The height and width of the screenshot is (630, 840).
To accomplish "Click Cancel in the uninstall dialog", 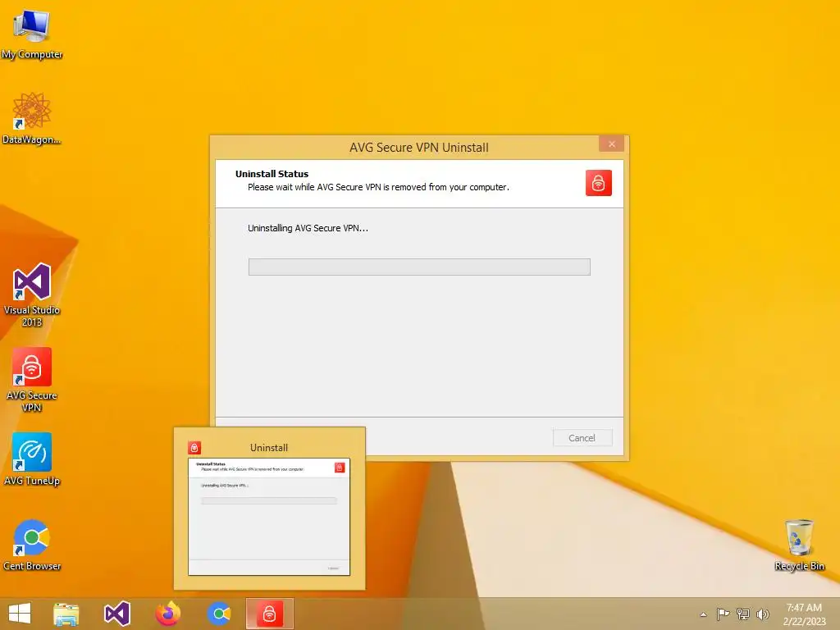I will [582, 438].
